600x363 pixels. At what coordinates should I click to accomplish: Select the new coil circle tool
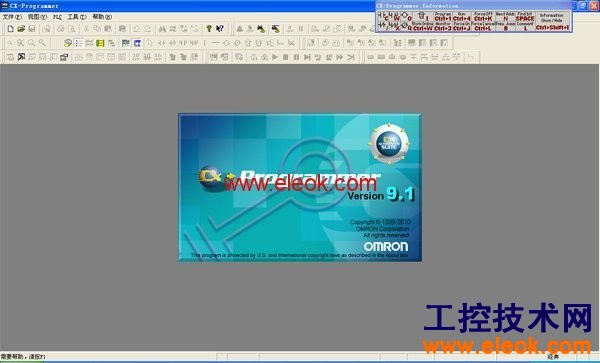point(226,43)
